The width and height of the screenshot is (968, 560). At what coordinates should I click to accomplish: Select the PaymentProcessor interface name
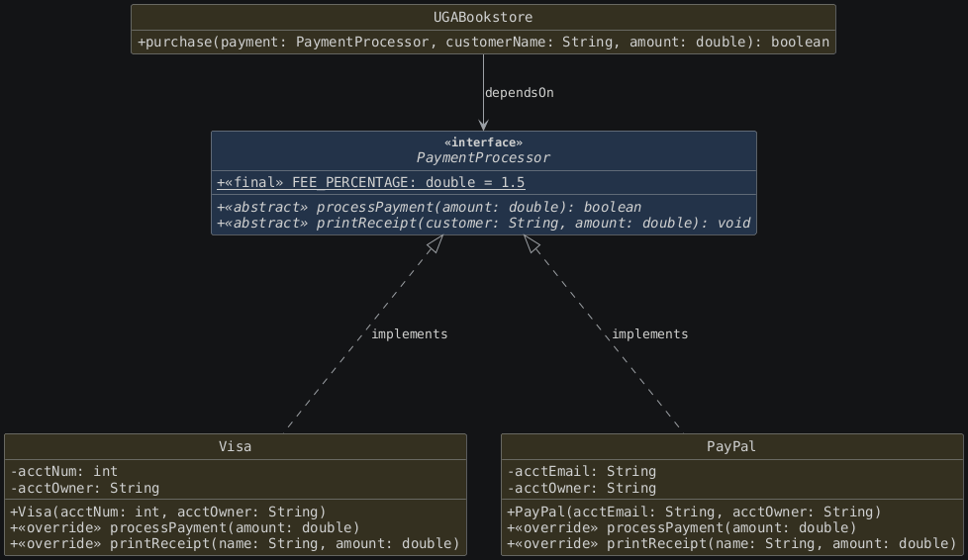(x=483, y=158)
